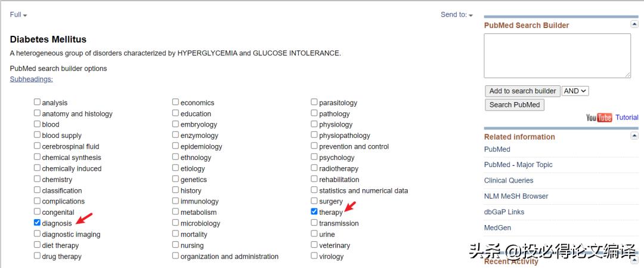
Task: Uncheck the diagnosis subheading checkbox
Action: click(x=38, y=223)
